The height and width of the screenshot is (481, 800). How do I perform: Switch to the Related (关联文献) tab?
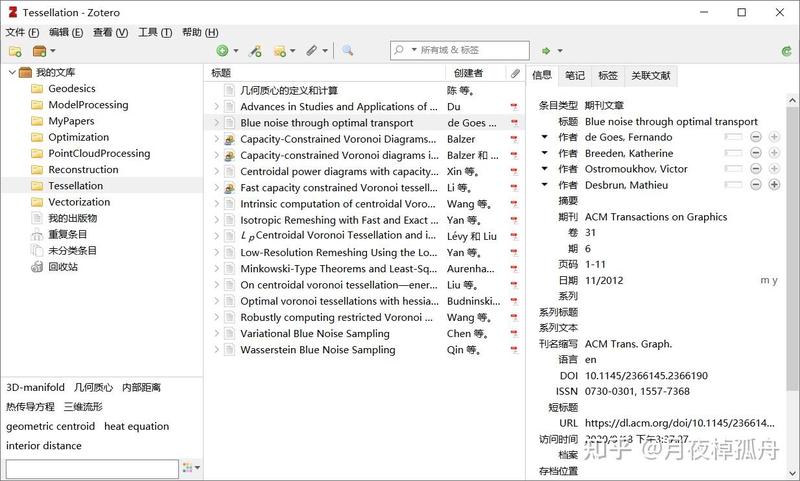651,75
